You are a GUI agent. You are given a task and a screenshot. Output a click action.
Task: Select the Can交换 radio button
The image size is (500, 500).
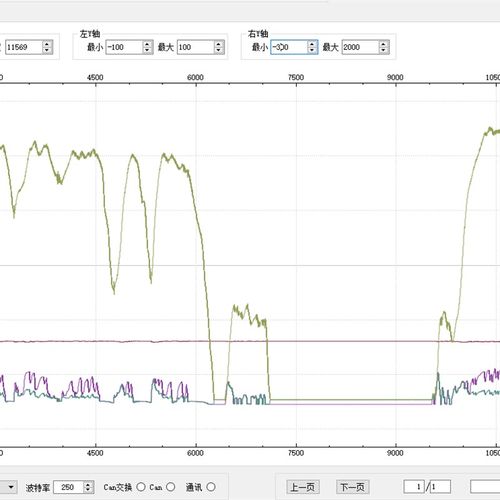[141, 487]
